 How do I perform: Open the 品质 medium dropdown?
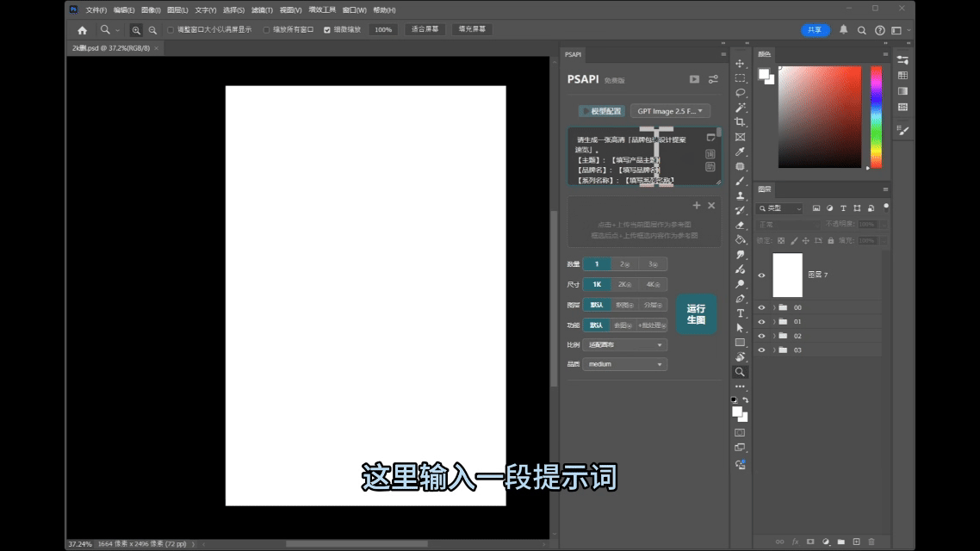click(x=625, y=364)
